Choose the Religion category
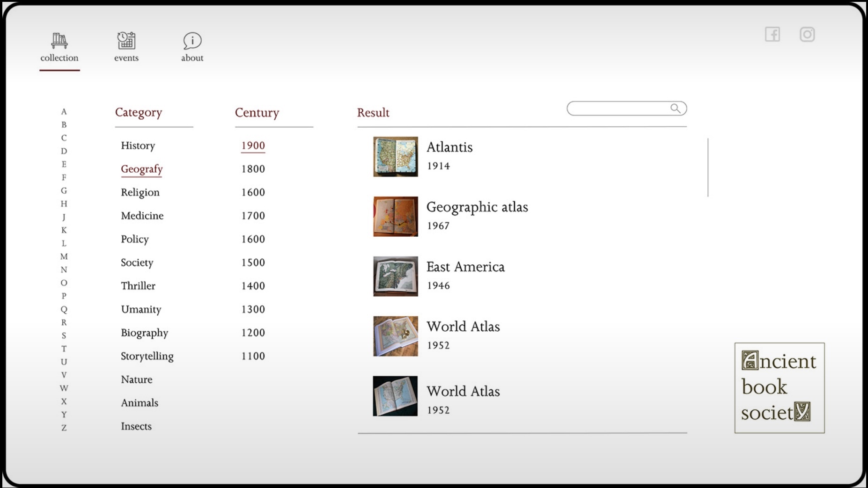The width and height of the screenshot is (868, 488). (140, 192)
